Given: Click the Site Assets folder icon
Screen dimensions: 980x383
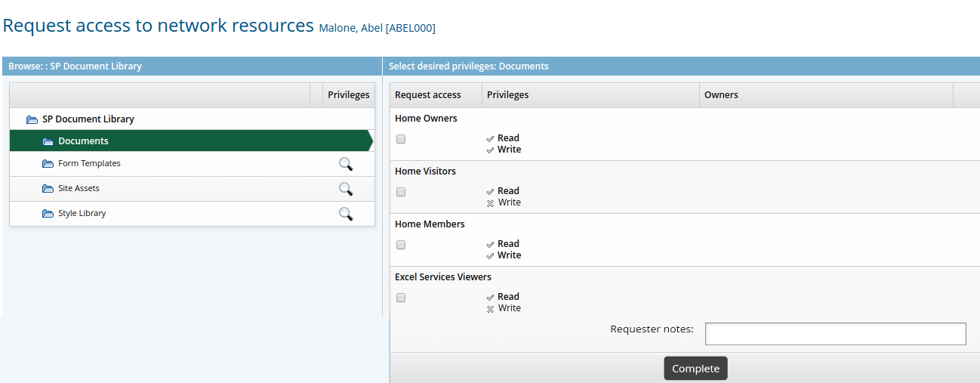Looking at the screenshot, I should (48, 189).
